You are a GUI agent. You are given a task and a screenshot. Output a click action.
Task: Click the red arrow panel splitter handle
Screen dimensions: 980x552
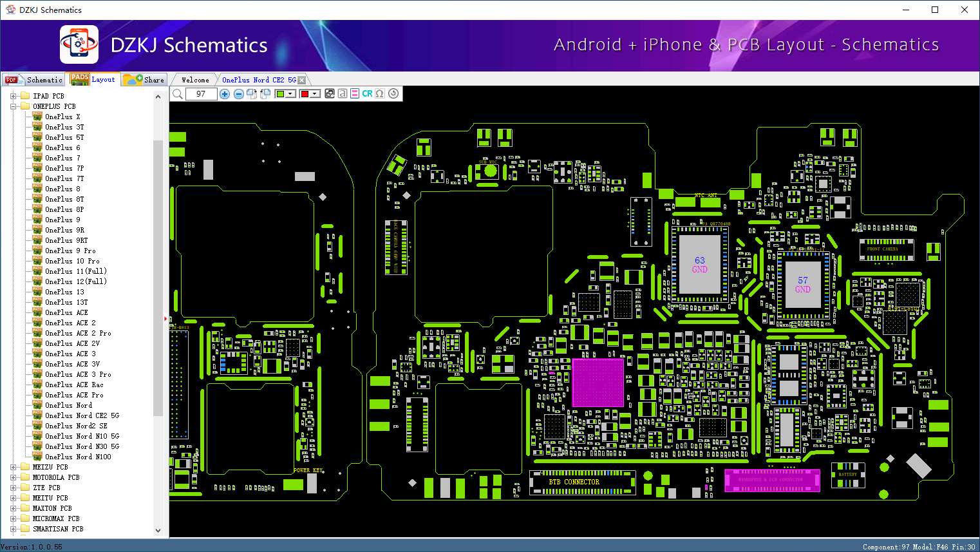click(165, 318)
